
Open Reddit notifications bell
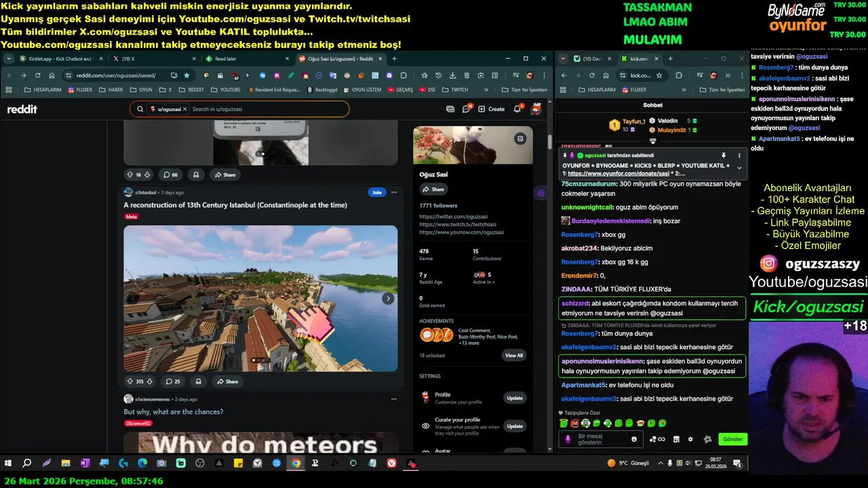(517, 108)
